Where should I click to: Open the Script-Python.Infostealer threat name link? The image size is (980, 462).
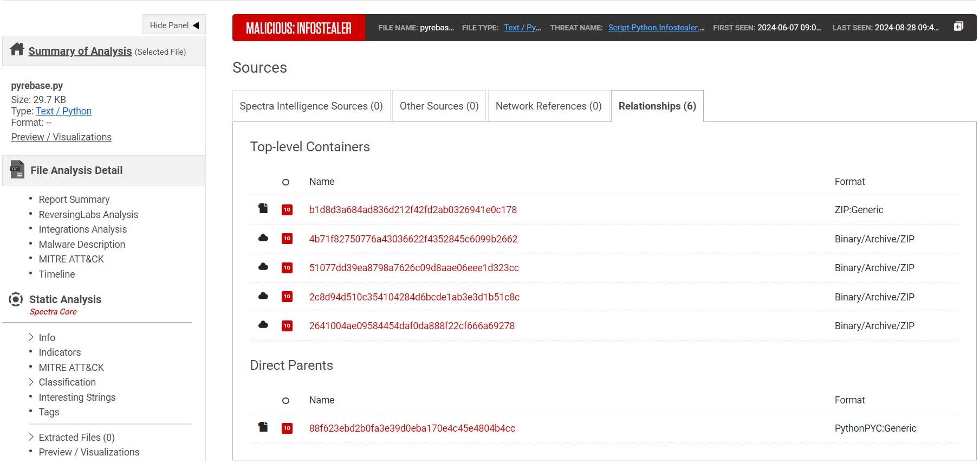[x=656, y=28]
